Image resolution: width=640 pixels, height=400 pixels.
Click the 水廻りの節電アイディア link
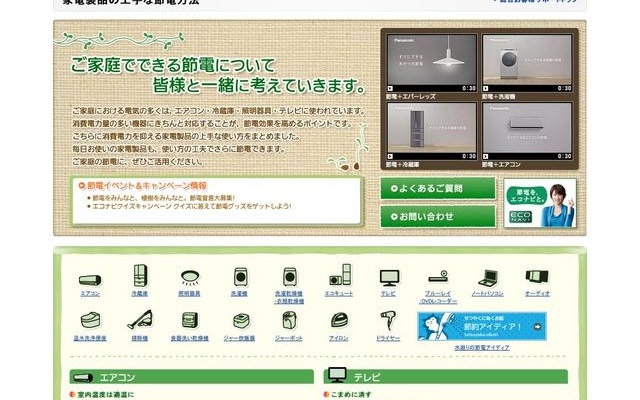point(482,348)
